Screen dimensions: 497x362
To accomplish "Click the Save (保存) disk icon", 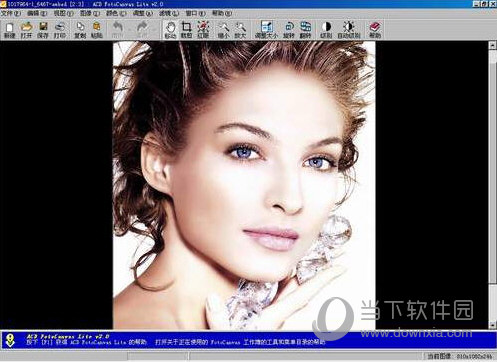I will tap(43, 30).
